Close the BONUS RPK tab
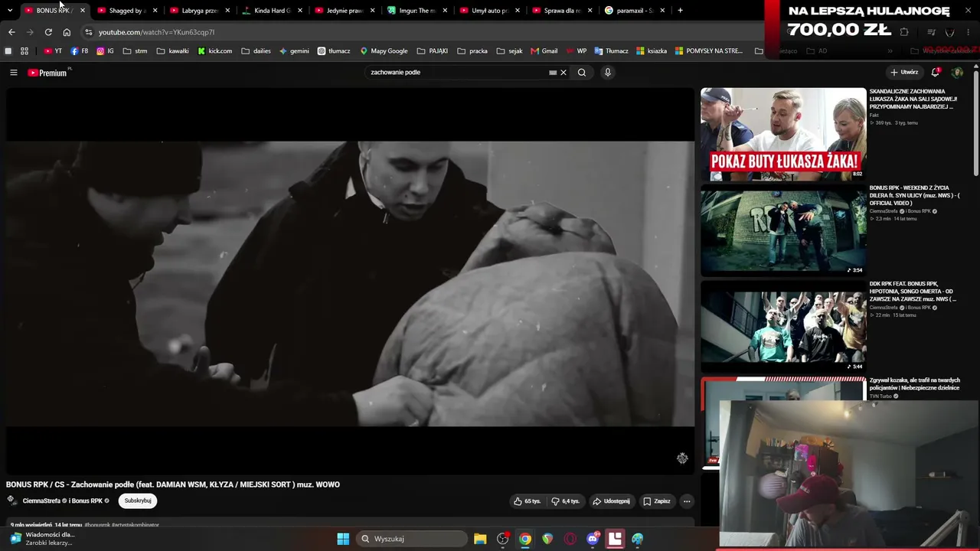Image resolution: width=980 pixels, height=551 pixels. click(x=83, y=11)
